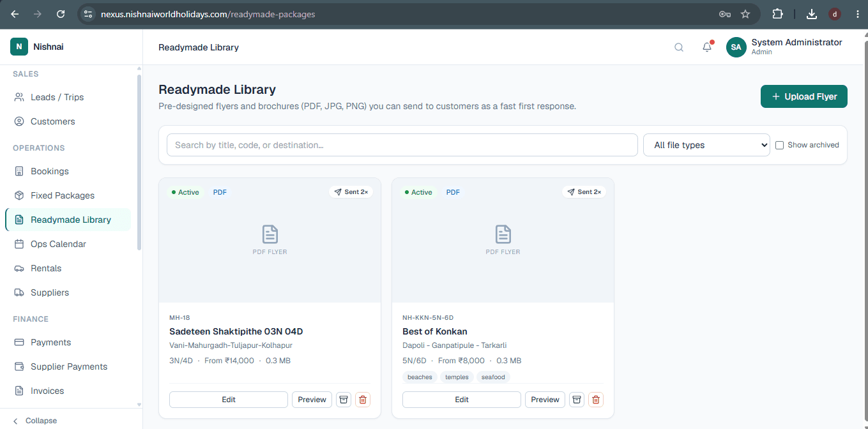This screenshot has height=429, width=868.
Task: Click the Active badge on Sadeteen card
Action: pos(185,192)
